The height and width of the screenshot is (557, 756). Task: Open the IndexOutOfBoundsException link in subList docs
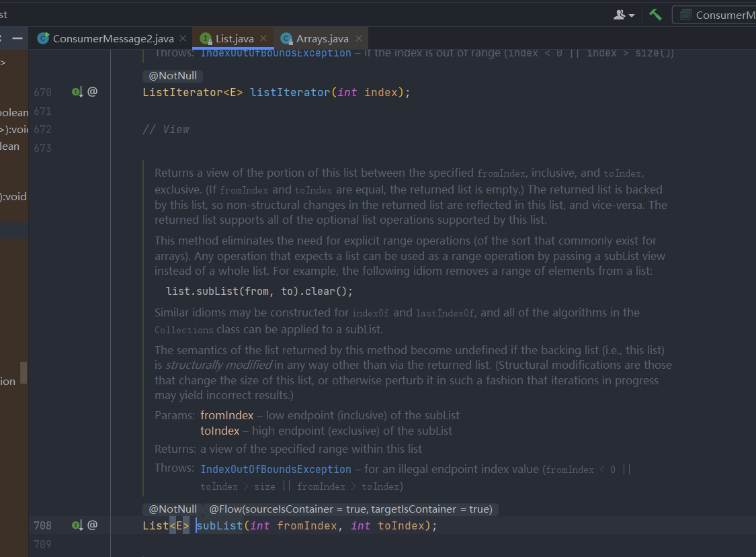(276, 469)
